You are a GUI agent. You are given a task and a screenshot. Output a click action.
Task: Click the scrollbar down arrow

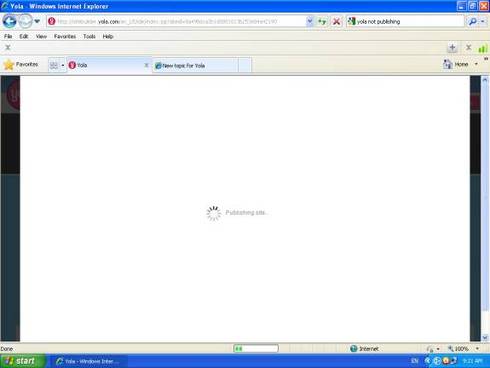(x=485, y=338)
